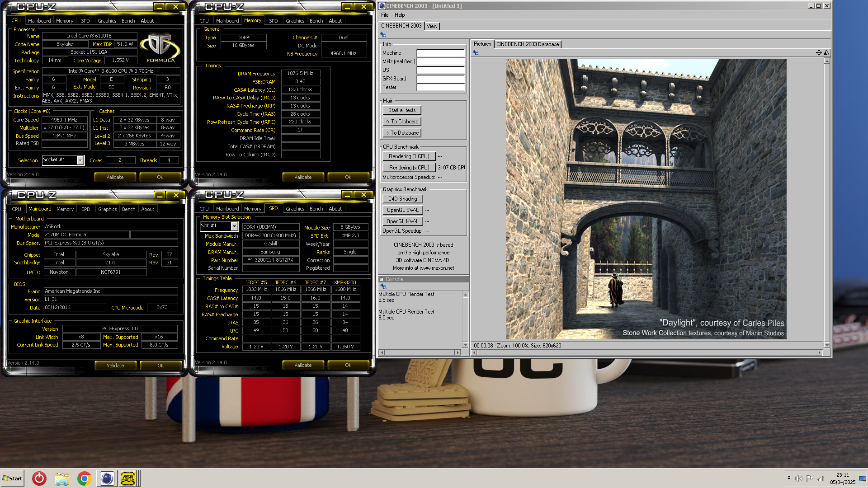Viewport: 868px width, 488px height.
Task: Click Validate in the CPU-Z Mainboard window
Action: tap(115, 366)
